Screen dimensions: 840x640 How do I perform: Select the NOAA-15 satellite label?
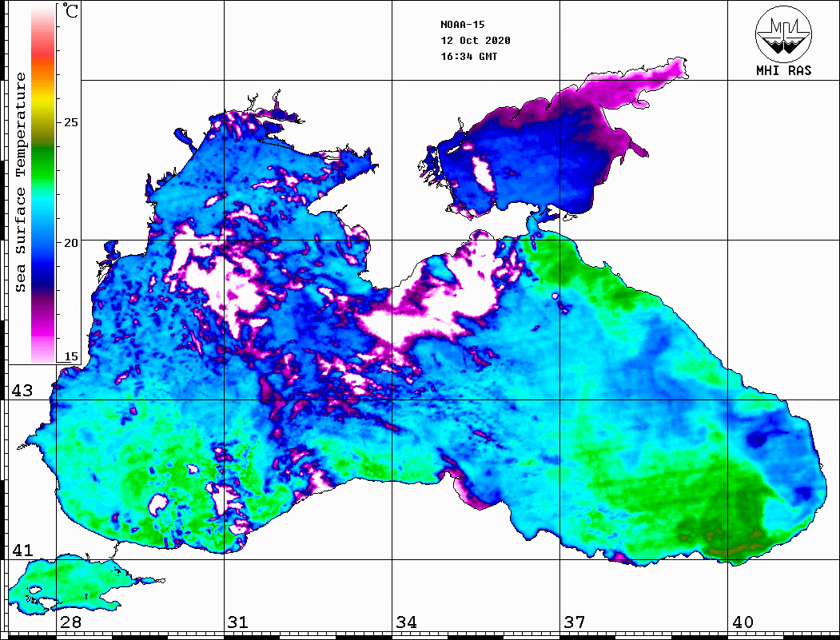(463, 24)
